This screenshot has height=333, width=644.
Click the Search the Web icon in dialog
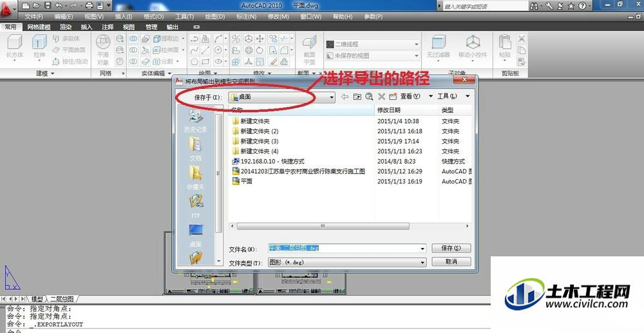(x=369, y=97)
